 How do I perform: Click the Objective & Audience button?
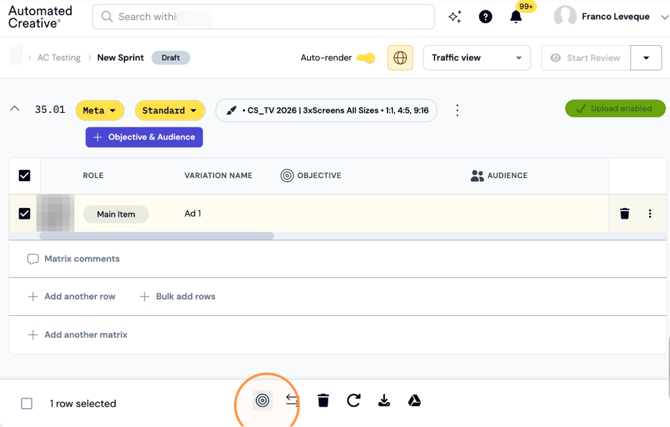(x=144, y=137)
